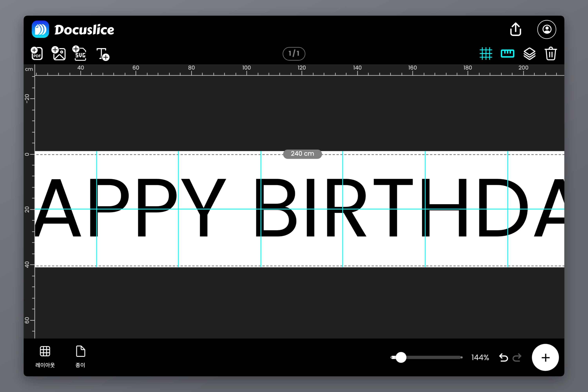This screenshot has height=392, width=588.
Task: Open the 종이 paper tab
Action: coord(81,357)
